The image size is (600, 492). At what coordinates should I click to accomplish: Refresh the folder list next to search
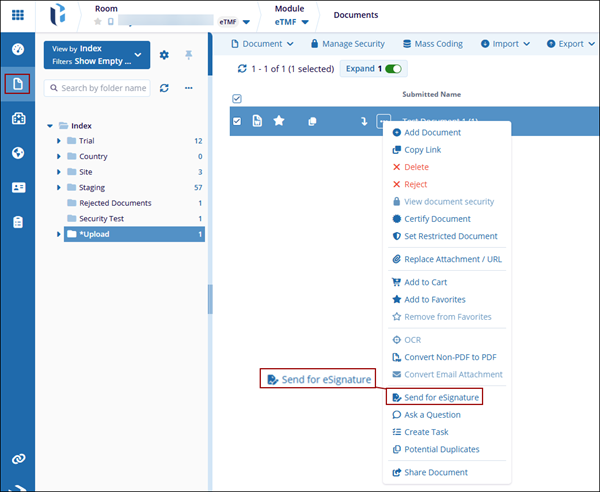point(165,88)
